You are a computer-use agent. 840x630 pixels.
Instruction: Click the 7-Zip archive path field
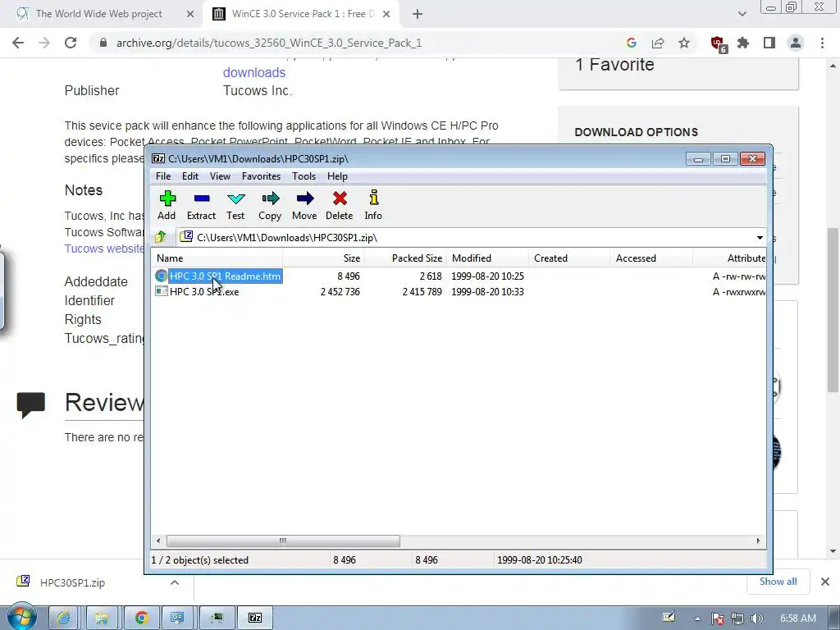(466, 237)
